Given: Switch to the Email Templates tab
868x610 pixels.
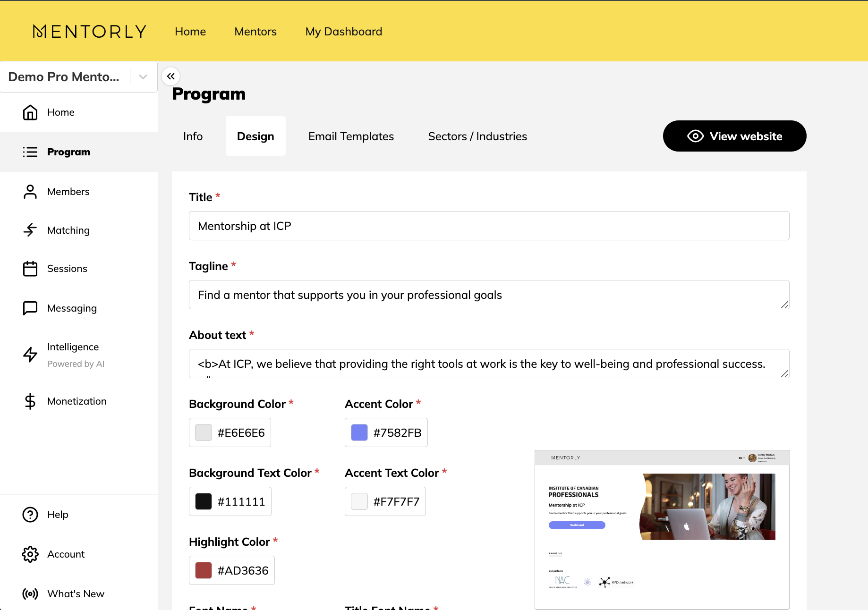Looking at the screenshot, I should click(351, 136).
